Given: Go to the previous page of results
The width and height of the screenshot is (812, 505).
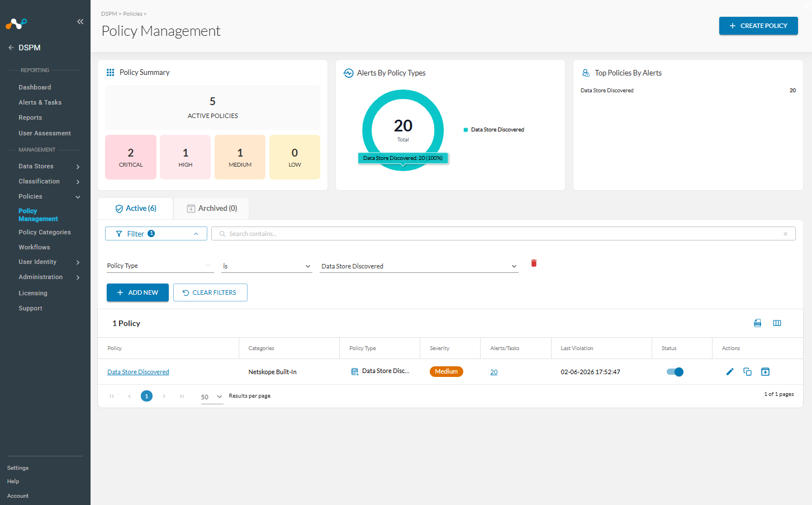Looking at the screenshot, I should click(129, 396).
